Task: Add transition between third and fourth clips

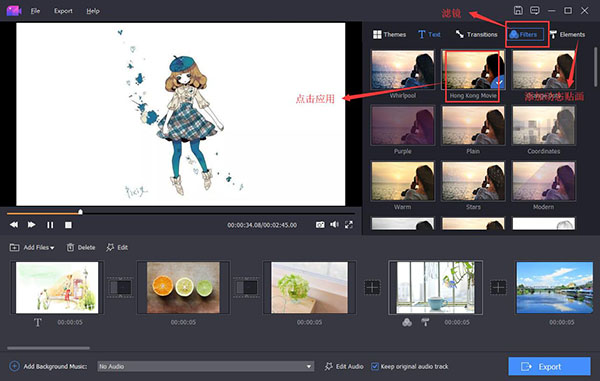Action: coord(372,287)
